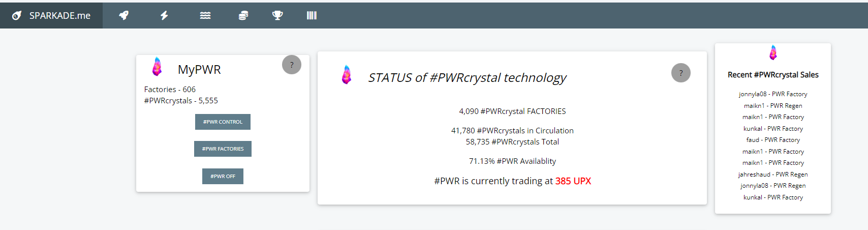Go to #PWR FACTORIES
868x230 pixels.
pyautogui.click(x=223, y=149)
